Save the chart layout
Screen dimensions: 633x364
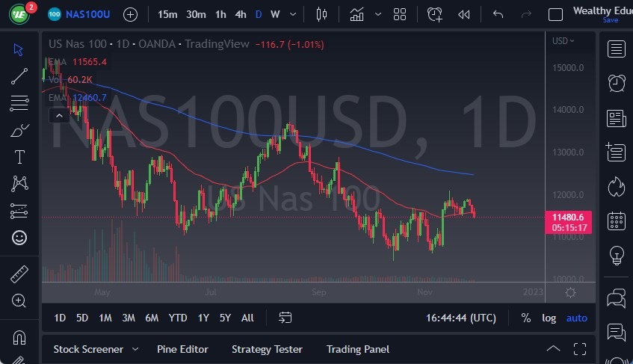click(x=611, y=20)
